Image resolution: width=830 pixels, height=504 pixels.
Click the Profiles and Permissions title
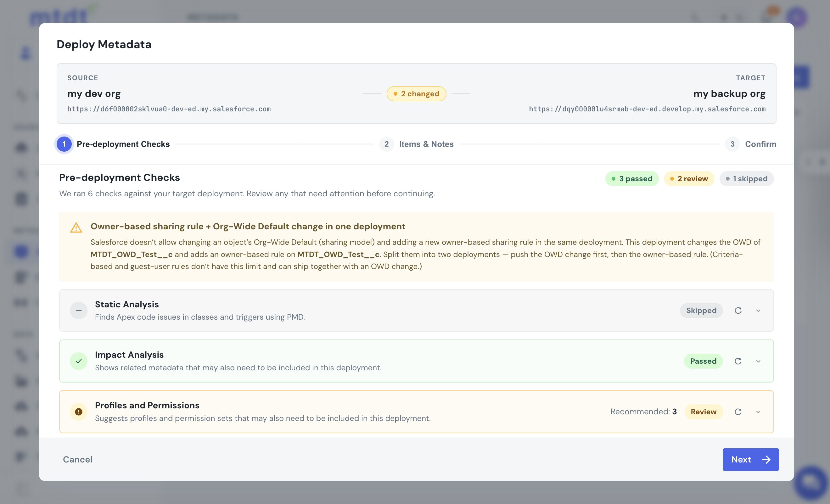(x=147, y=405)
